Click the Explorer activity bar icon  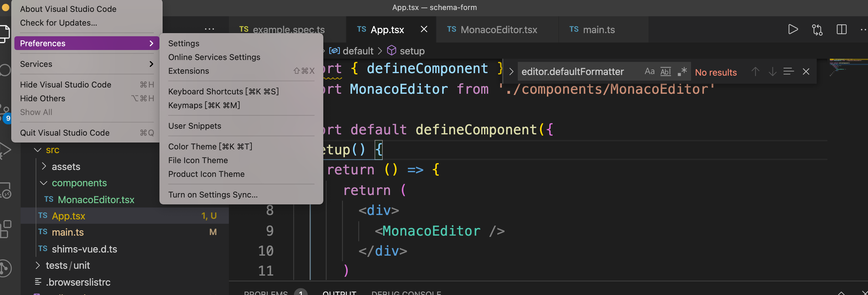point(5,34)
